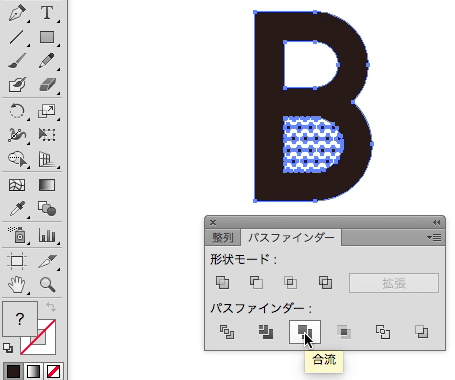Click the Fill color swatch

20,319
